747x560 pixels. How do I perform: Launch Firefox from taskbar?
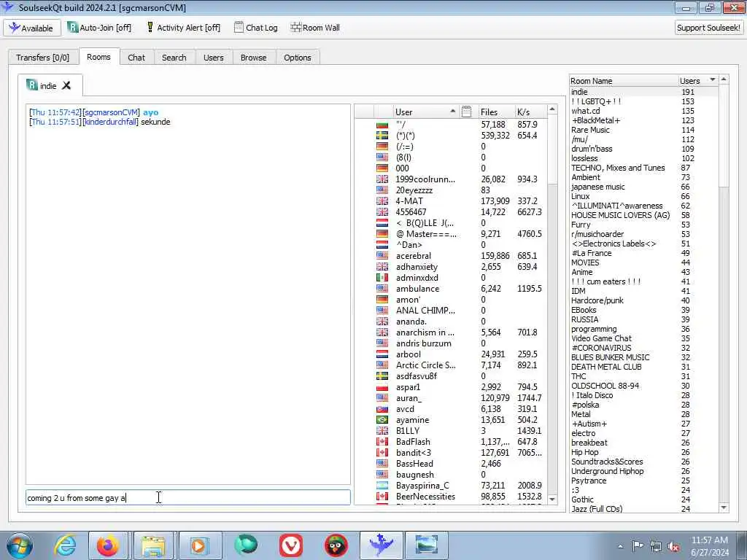click(108, 545)
